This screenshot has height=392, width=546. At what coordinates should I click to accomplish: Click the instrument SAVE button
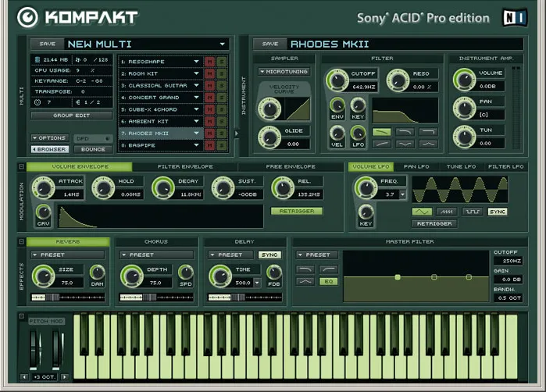(269, 44)
